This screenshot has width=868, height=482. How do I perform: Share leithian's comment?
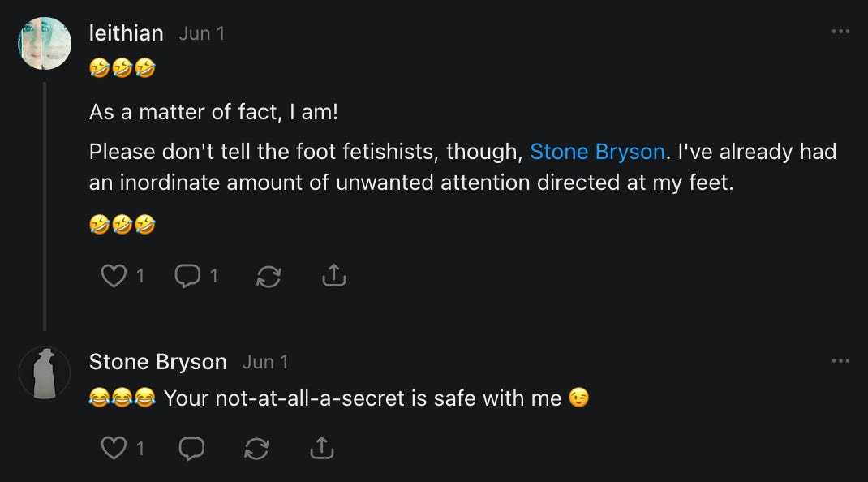click(334, 276)
